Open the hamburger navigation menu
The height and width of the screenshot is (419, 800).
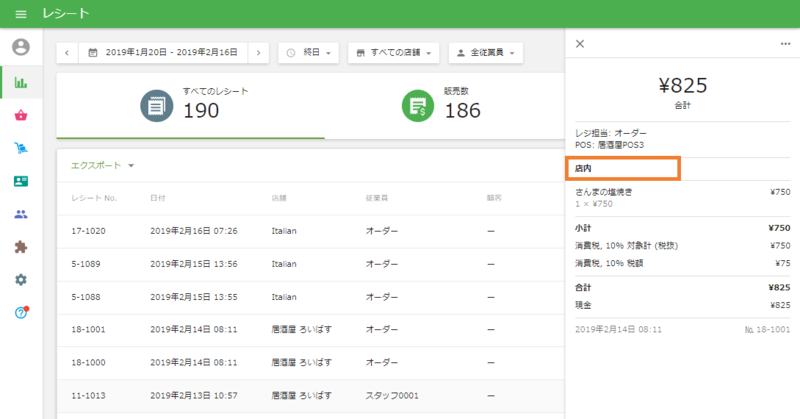coord(21,14)
